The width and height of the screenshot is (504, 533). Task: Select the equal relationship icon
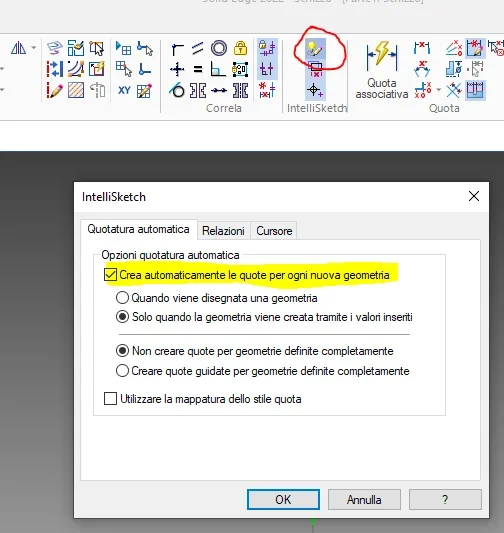point(198,69)
